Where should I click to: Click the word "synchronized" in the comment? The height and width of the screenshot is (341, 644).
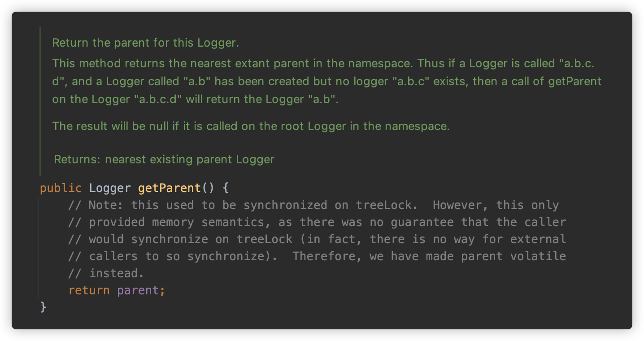pyautogui.click(x=286, y=205)
